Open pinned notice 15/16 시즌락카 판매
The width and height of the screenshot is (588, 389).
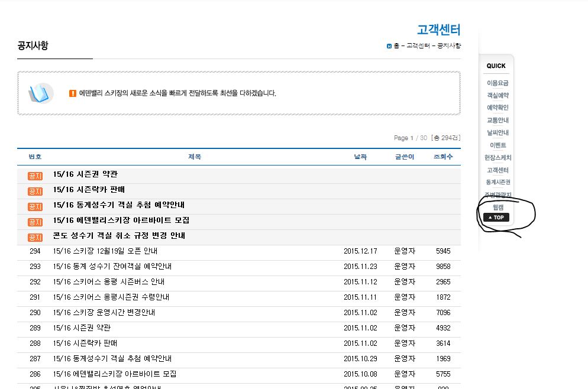89,190
